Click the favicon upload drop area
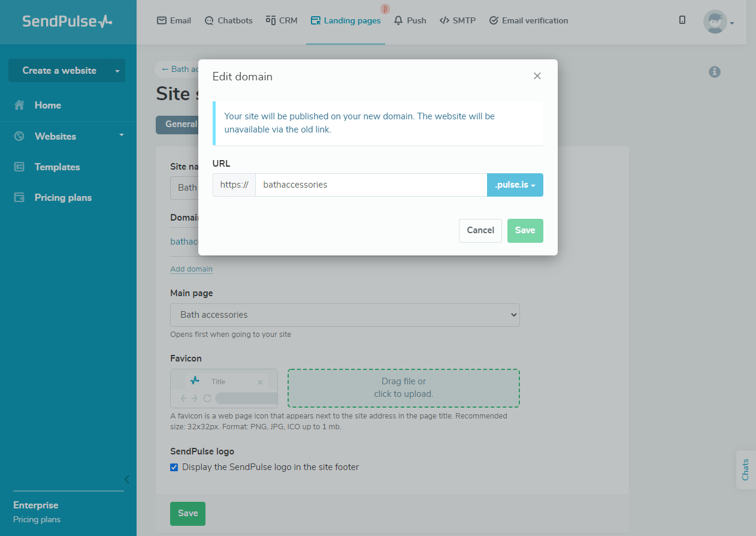This screenshot has width=756, height=536. [x=404, y=388]
